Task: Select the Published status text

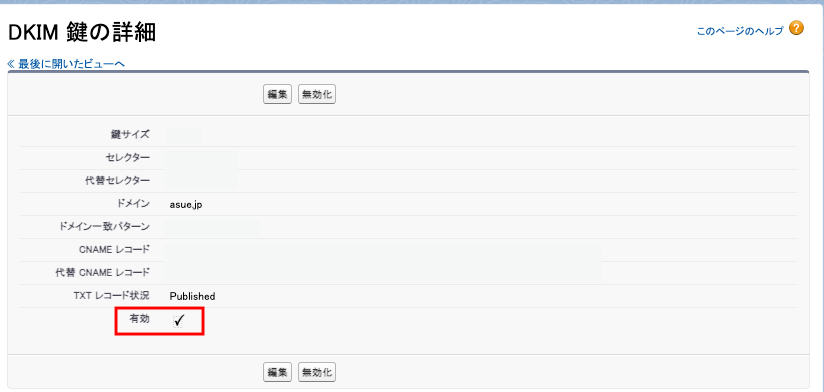Action: (x=192, y=296)
